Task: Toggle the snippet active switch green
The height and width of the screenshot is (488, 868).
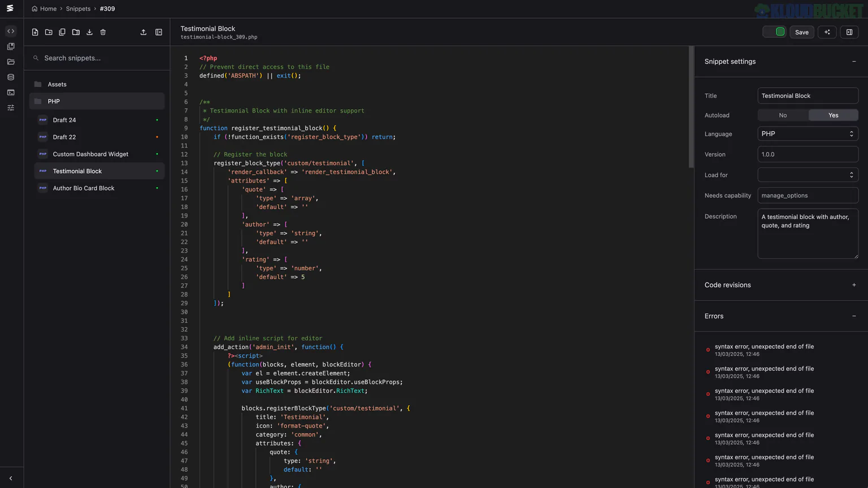Action: pyautogui.click(x=774, y=32)
